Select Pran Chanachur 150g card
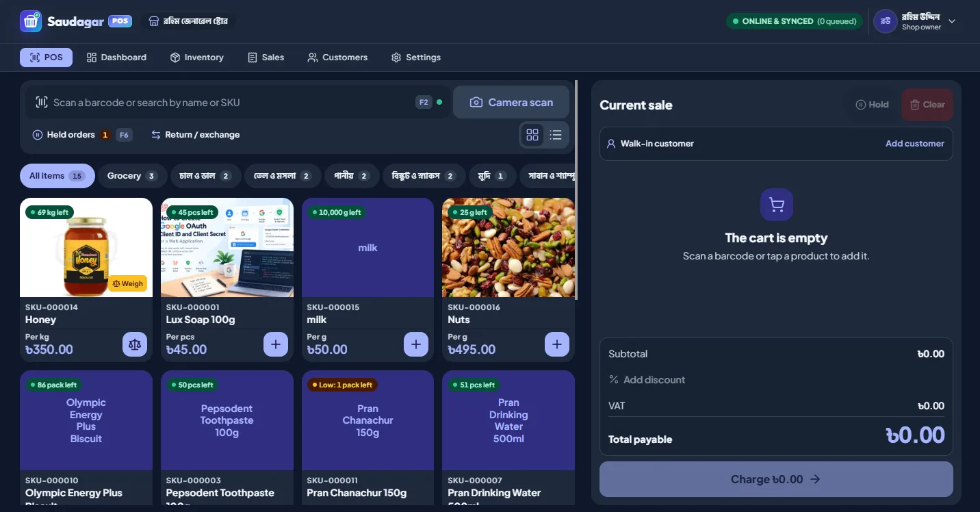 click(x=367, y=438)
